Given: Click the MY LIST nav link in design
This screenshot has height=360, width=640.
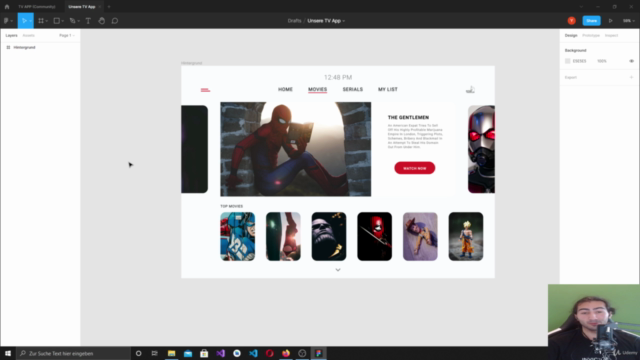Looking at the screenshot, I should click(x=388, y=89).
